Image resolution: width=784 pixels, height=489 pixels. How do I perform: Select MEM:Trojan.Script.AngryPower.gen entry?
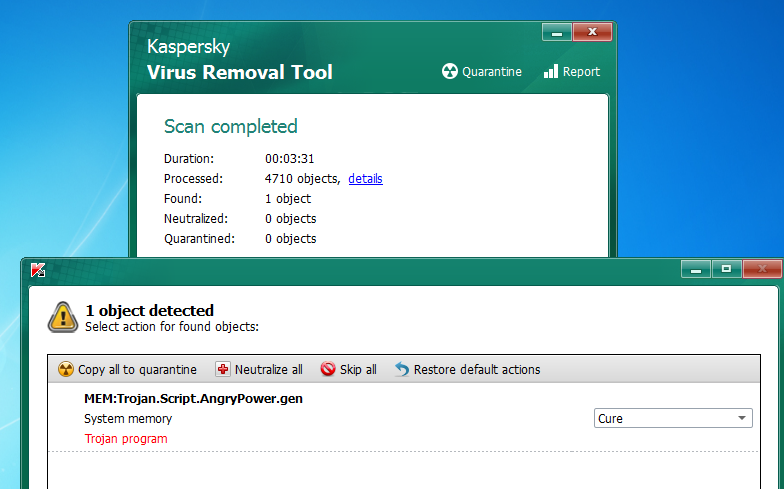tap(193, 398)
